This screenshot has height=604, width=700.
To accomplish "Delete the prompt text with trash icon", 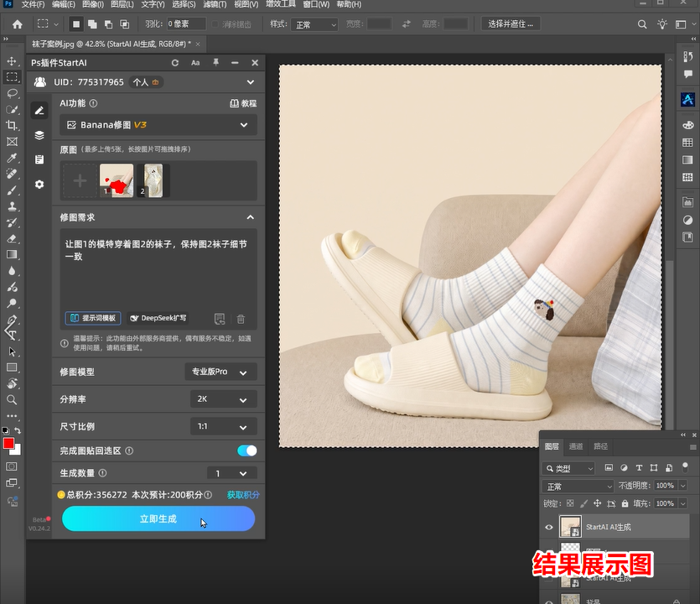I will [241, 319].
